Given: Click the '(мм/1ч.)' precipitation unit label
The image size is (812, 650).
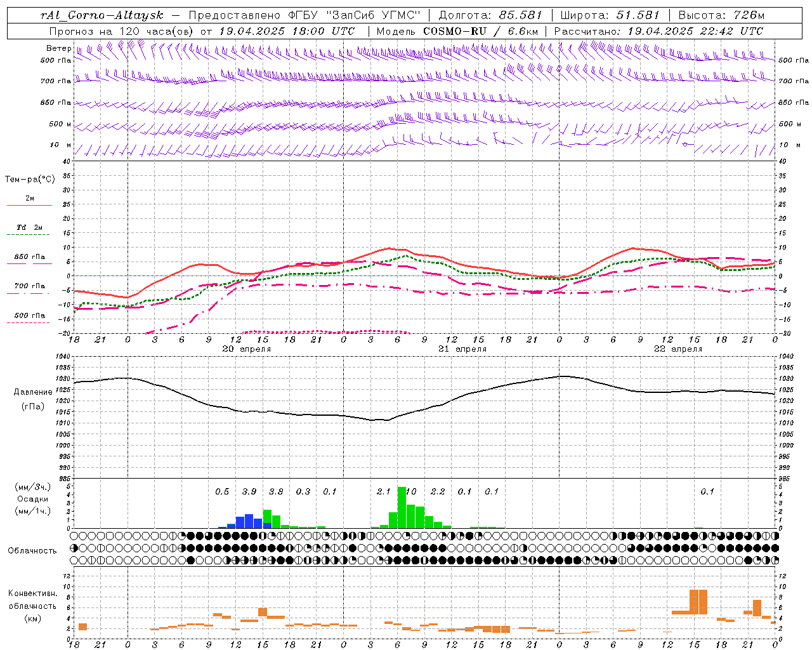Looking at the screenshot, I should click(32, 511).
